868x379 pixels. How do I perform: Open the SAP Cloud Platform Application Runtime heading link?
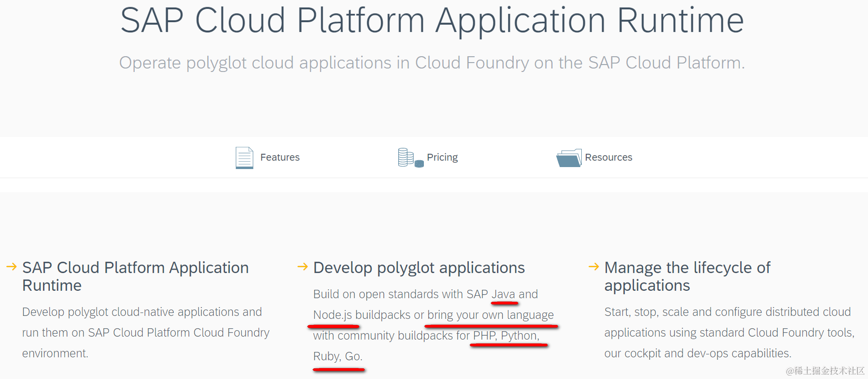[x=135, y=276]
